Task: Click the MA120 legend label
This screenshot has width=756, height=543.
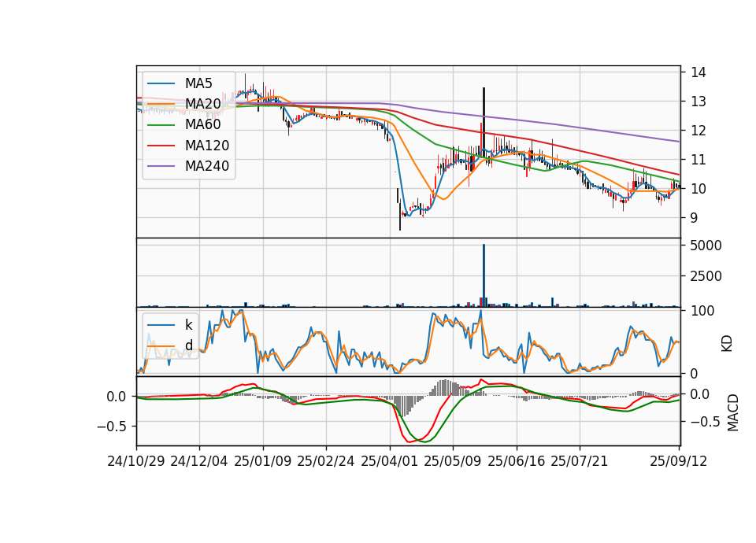Action: tap(207, 146)
